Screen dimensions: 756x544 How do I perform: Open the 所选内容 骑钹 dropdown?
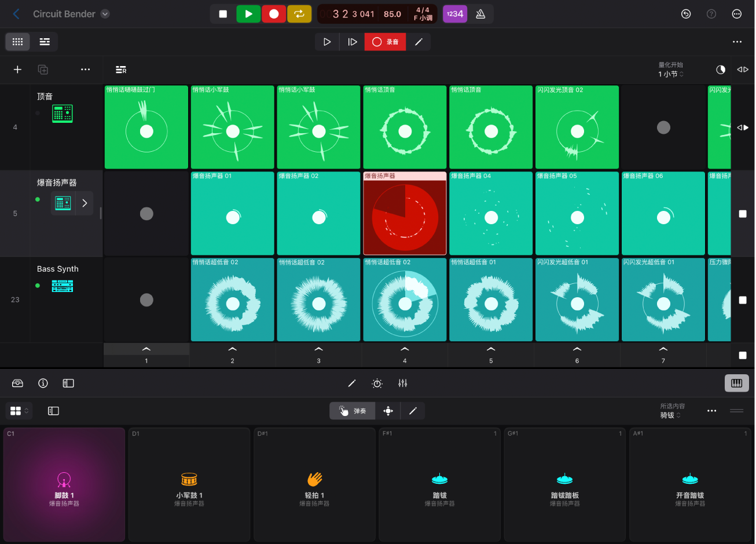coord(673,411)
